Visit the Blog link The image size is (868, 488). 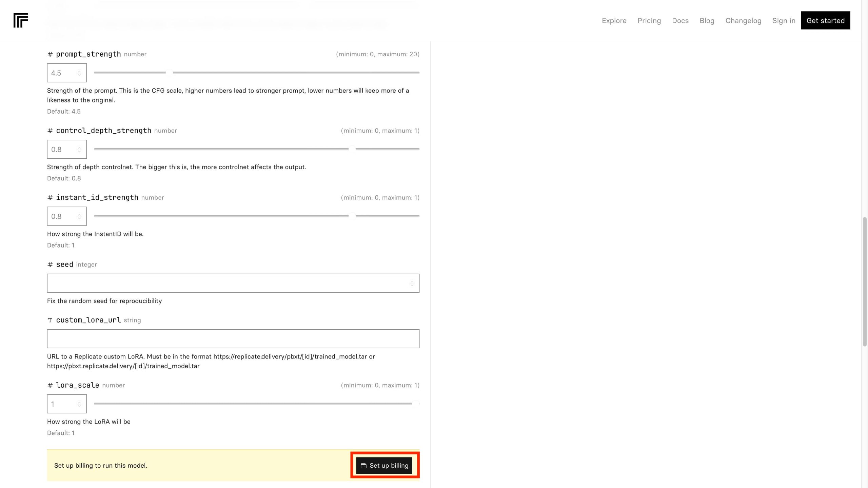tap(707, 21)
